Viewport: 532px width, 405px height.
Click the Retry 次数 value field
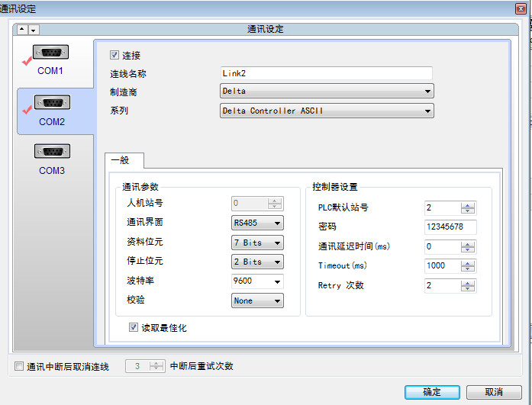coord(443,286)
